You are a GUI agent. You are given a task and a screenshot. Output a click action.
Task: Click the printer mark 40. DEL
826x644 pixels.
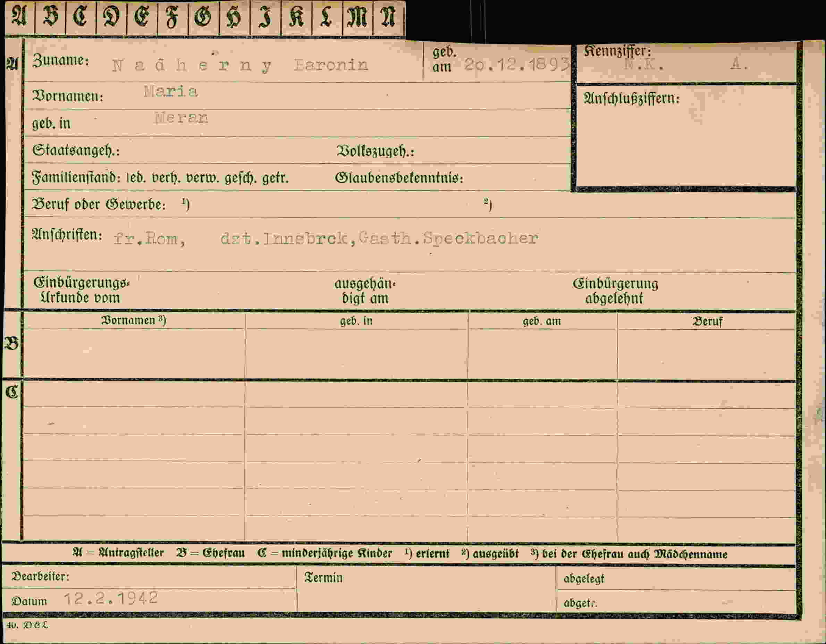tap(27, 626)
